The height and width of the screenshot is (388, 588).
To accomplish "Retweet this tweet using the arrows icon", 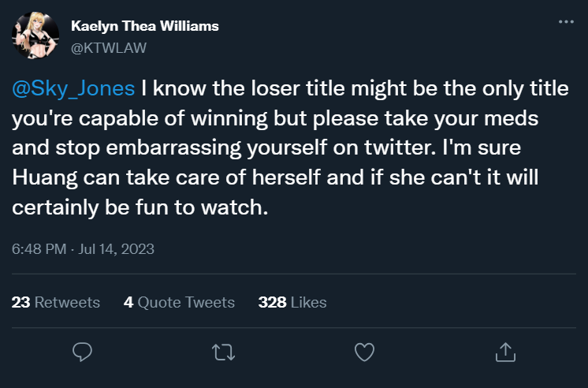I will pyautogui.click(x=224, y=352).
